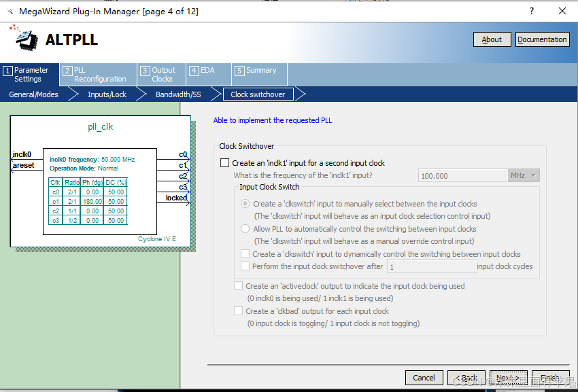Switch to EDA tab

209,75
